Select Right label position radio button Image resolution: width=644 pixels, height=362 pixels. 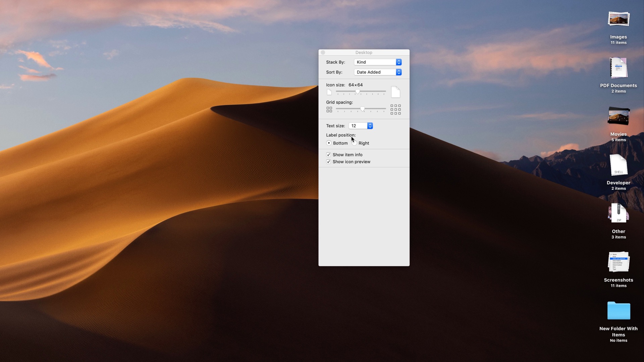coord(355,143)
